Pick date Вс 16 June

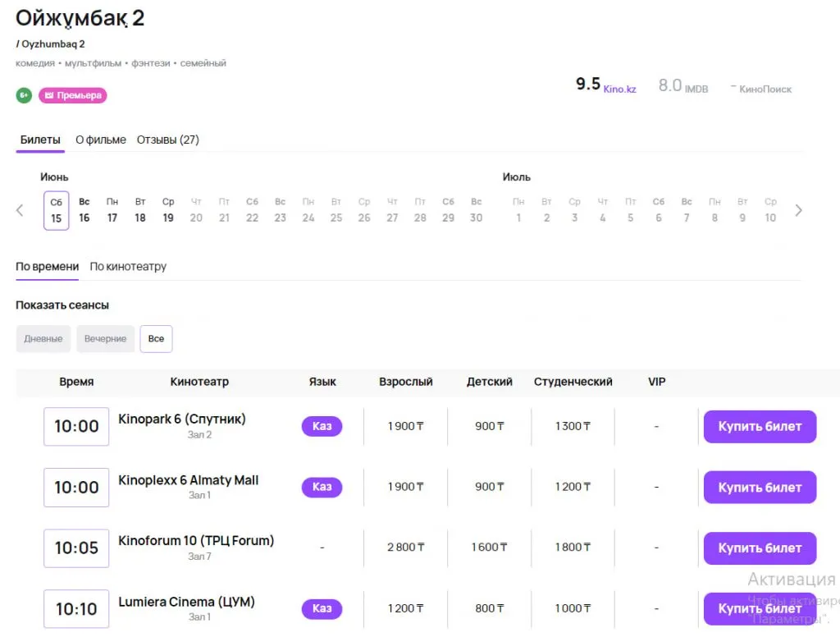(84, 210)
